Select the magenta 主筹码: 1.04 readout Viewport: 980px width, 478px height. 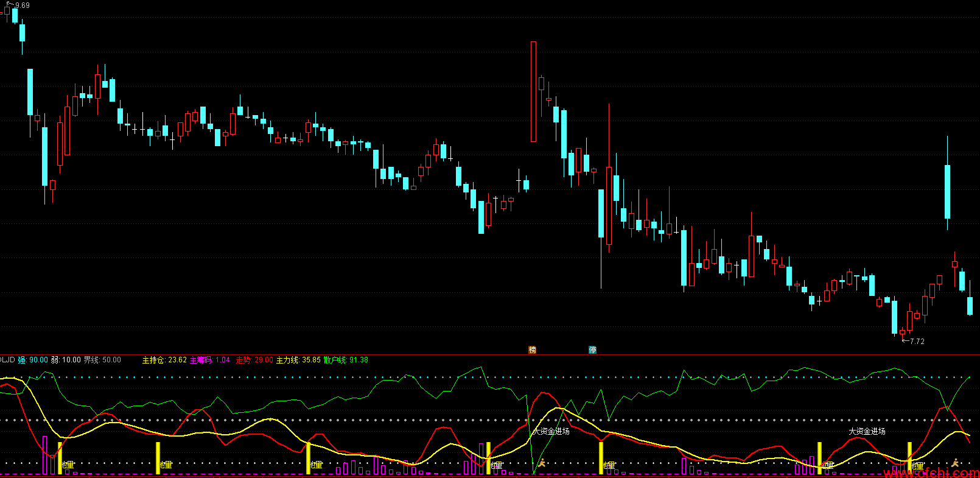pos(210,360)
